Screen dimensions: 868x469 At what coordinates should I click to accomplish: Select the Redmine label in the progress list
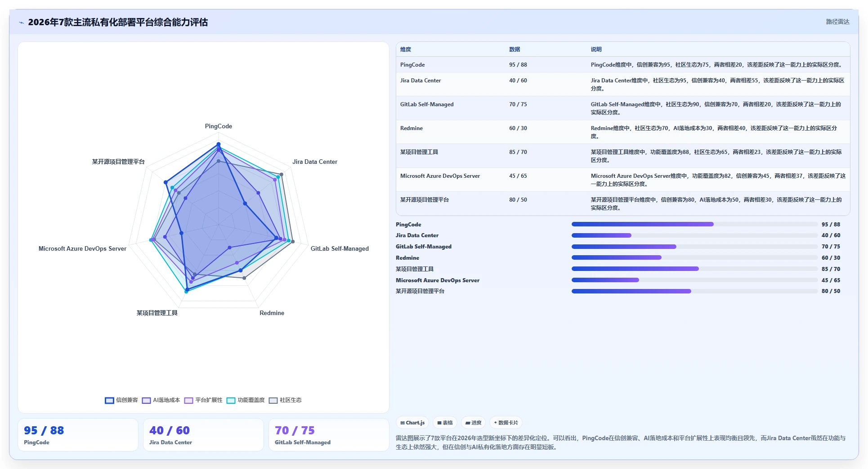[407, 258]
